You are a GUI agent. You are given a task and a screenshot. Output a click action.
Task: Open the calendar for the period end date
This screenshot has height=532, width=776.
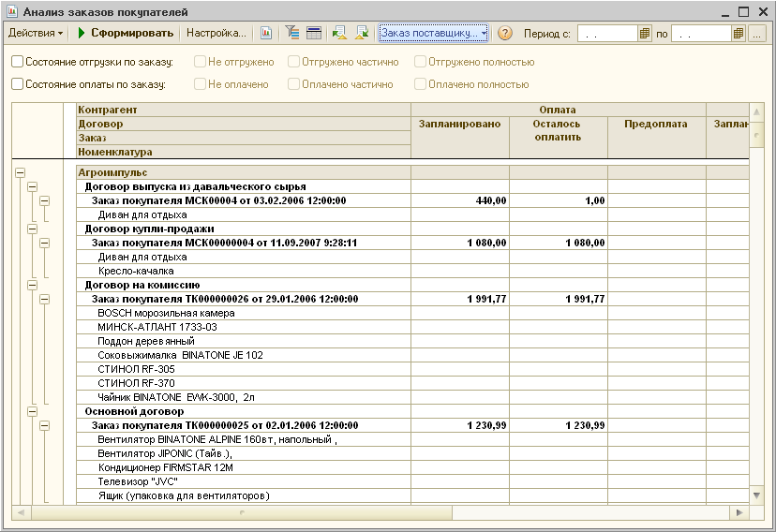point(738,34)
